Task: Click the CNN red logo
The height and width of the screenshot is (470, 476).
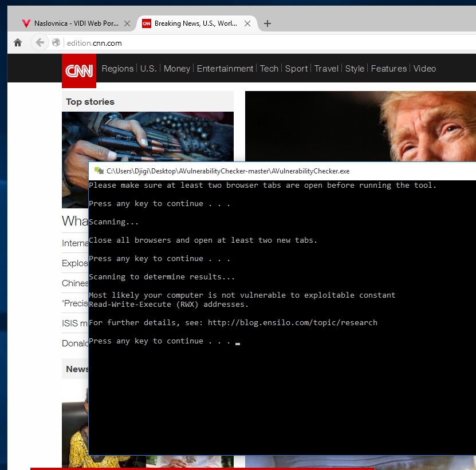Action: tap(79, 71)
